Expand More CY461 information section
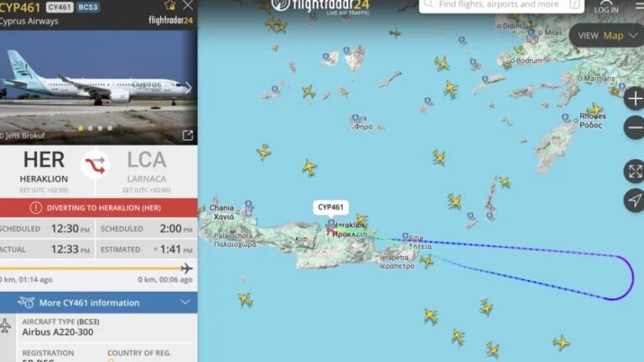This screenshot has height=362, width=644. coord(99,303)
